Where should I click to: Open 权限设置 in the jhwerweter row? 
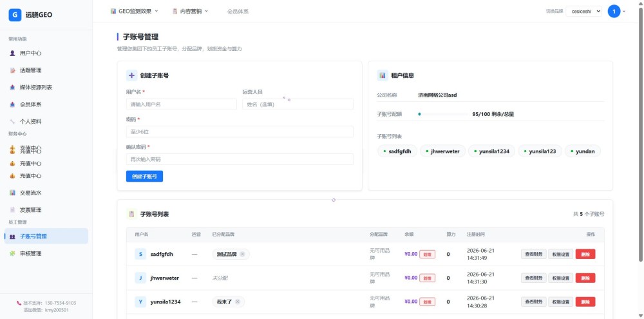(561, 278)
